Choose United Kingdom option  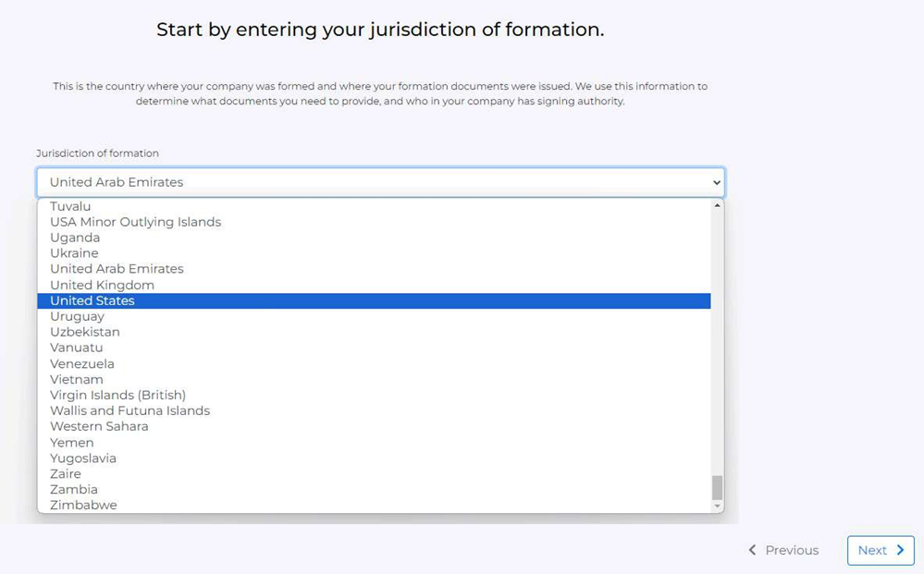[x=374, y=285]
